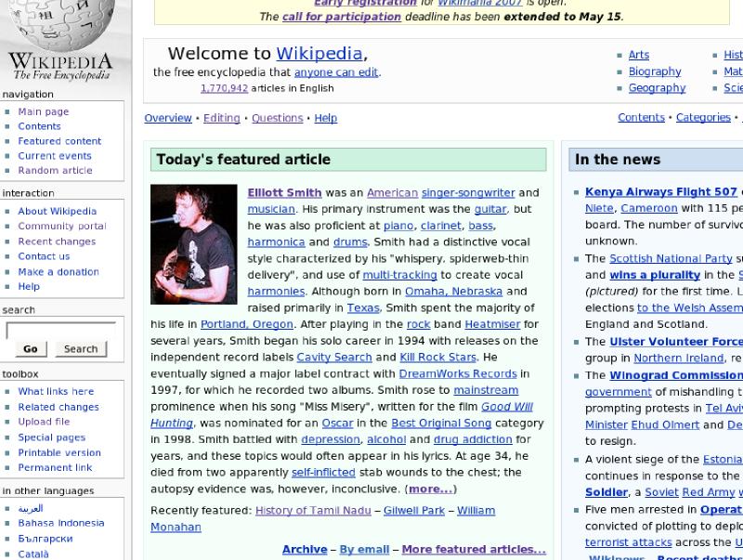This screenshot has width=743, height=560.
Task: Open the drug addiction link
Action: 473,439
